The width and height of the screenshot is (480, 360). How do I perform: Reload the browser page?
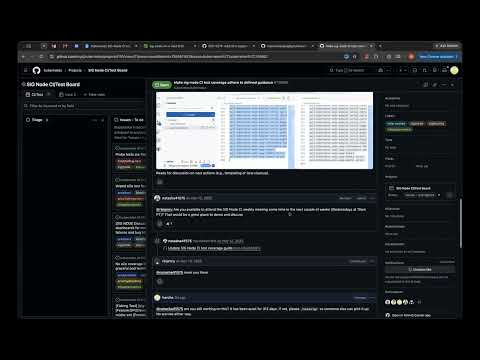(x=41, y=57)
